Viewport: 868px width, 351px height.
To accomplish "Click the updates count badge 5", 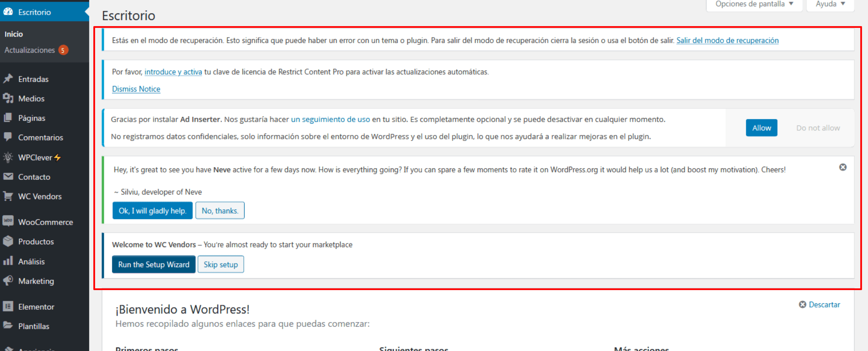I will click(63, 50).
